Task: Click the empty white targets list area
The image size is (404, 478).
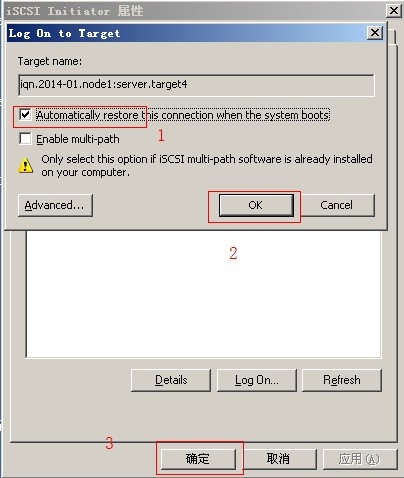Action: click(x=203, y=294)
